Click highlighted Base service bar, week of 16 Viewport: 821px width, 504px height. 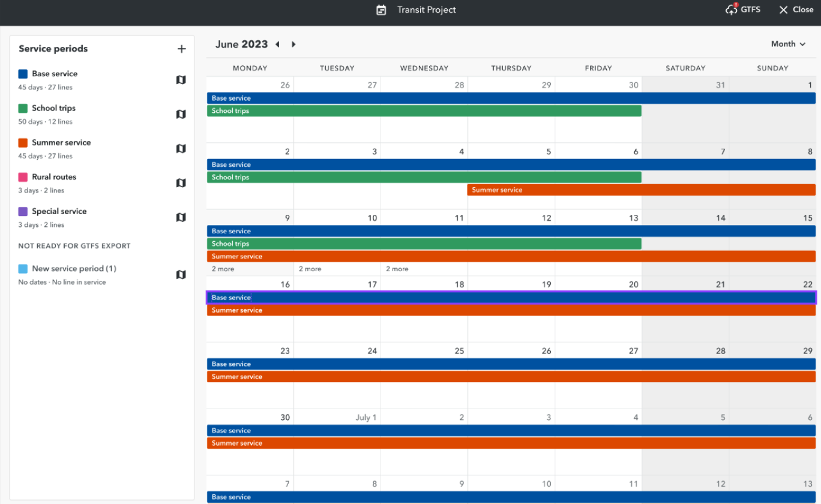(x=511, y=298)
